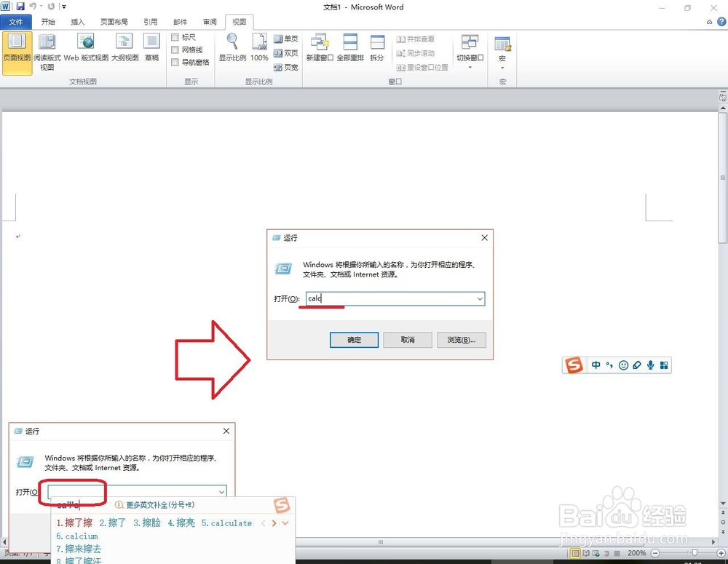Click the 200% zoom level in status bar
The height and width of the screenshot is (564, 728).
point(636,553)
